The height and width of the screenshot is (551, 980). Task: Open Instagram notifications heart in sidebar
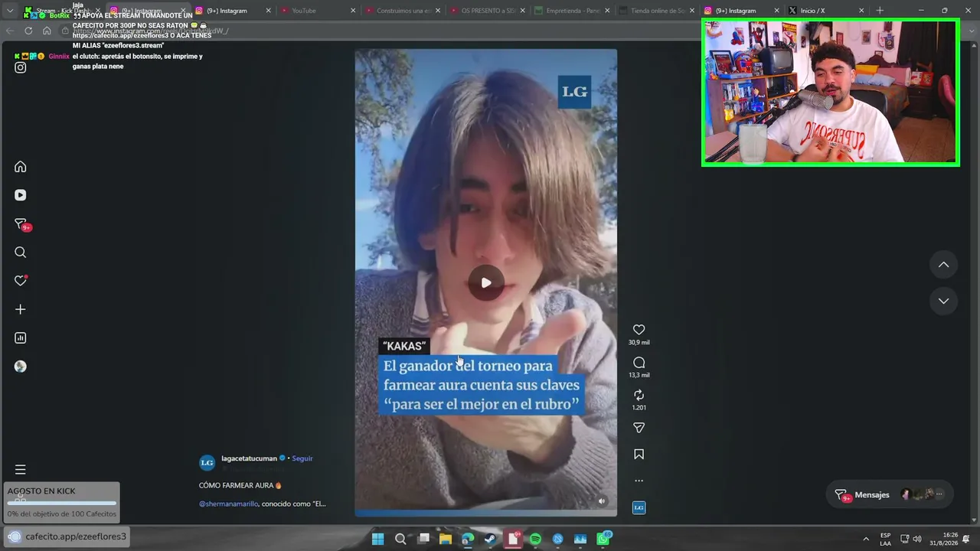point(21,281)
